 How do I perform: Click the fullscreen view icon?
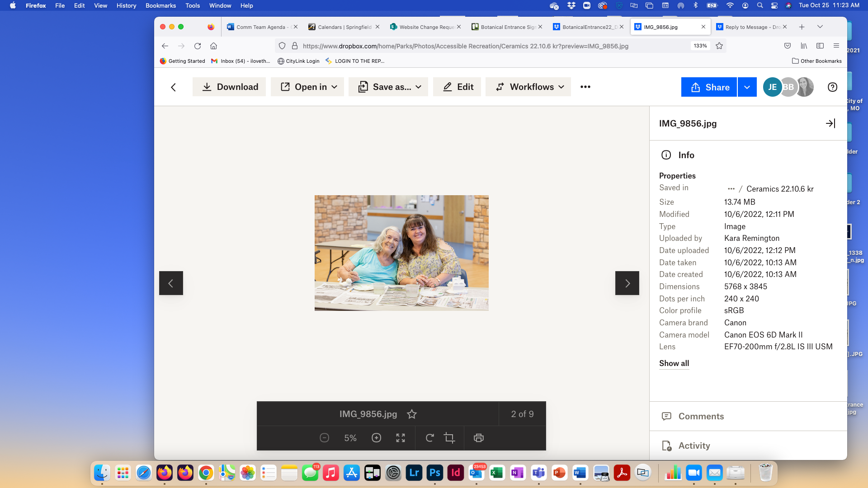(401, 438)
